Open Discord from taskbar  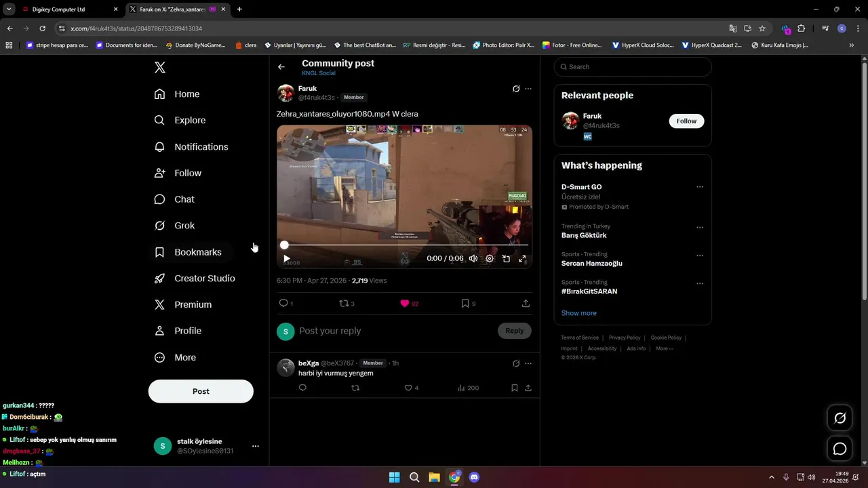click(x=474, y=477)
